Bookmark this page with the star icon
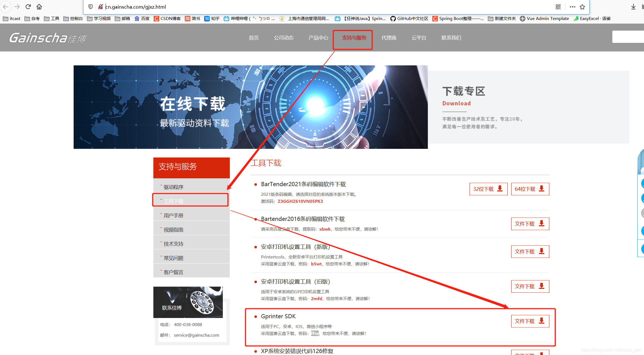The width and height of the screenshot is (644, 355). pos(582,7)
